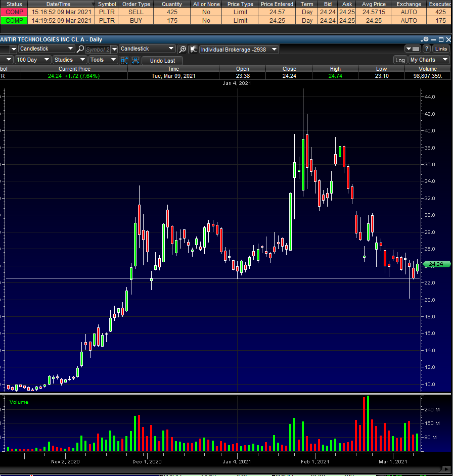Click the Dec 1, 2020 date axis label
This screenshot has height=476, width=453.
pyautogui.click(x=147, y=461)
